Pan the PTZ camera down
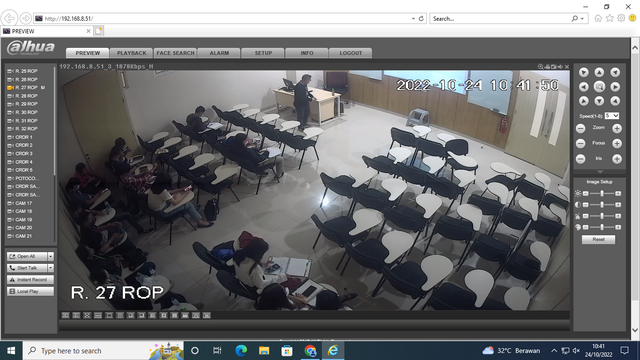 click(x=599, y=101)
